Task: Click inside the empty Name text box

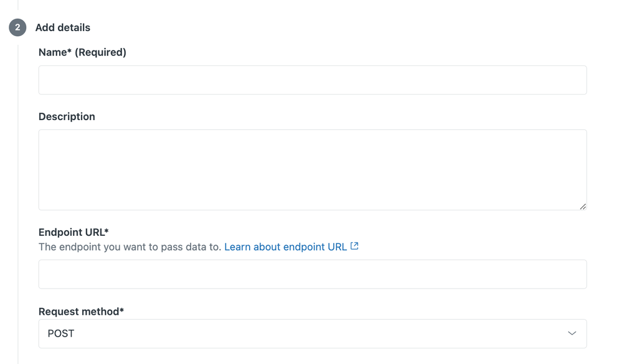Action: click(311, 80)
